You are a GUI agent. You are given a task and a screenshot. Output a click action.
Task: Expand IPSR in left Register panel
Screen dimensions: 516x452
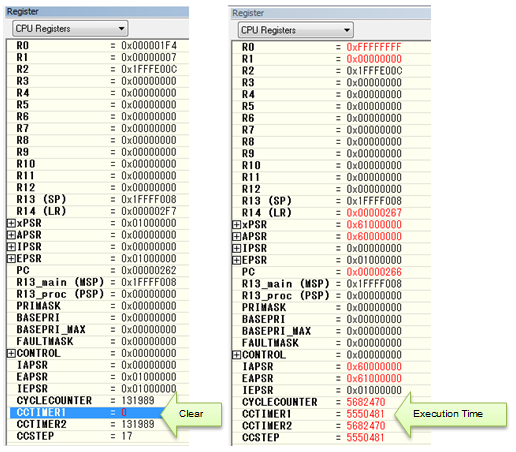[11, 247]
